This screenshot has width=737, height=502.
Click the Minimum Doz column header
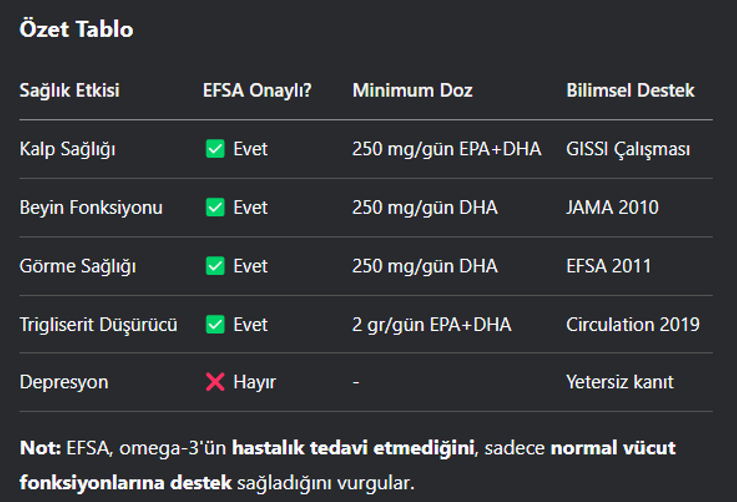(412, 90)
